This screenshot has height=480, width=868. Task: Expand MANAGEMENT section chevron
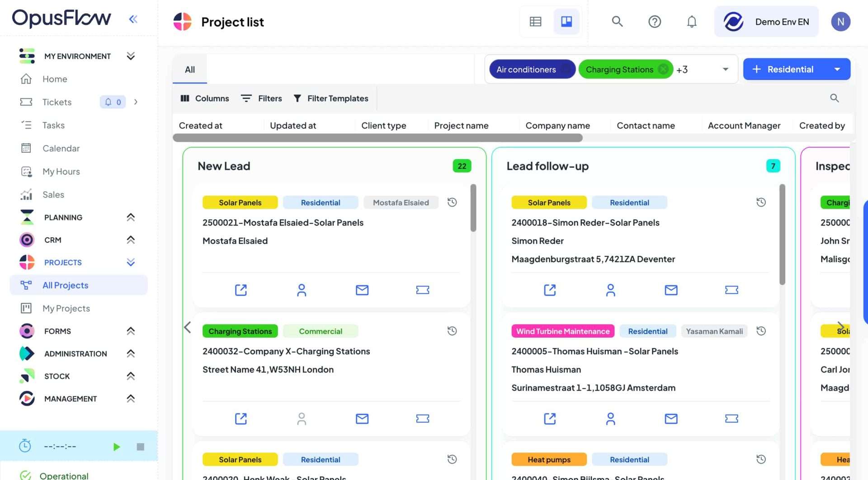pyautogui.click(x=131, y=399)
